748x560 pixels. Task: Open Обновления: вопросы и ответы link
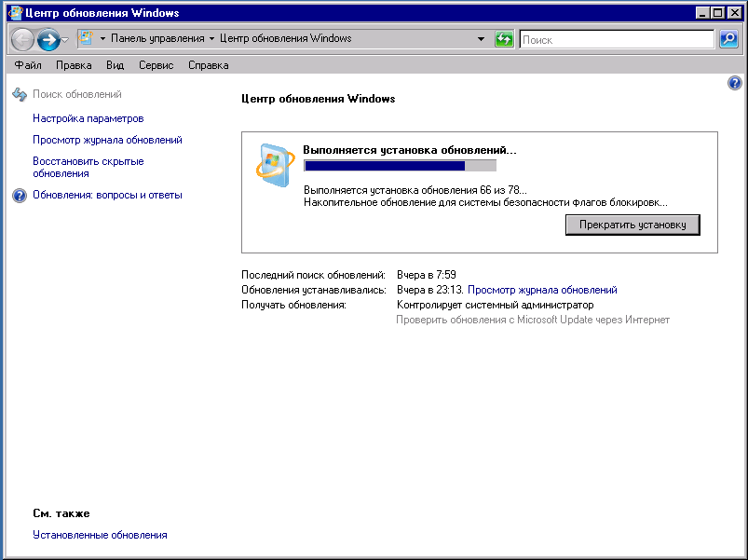(107, 195)
